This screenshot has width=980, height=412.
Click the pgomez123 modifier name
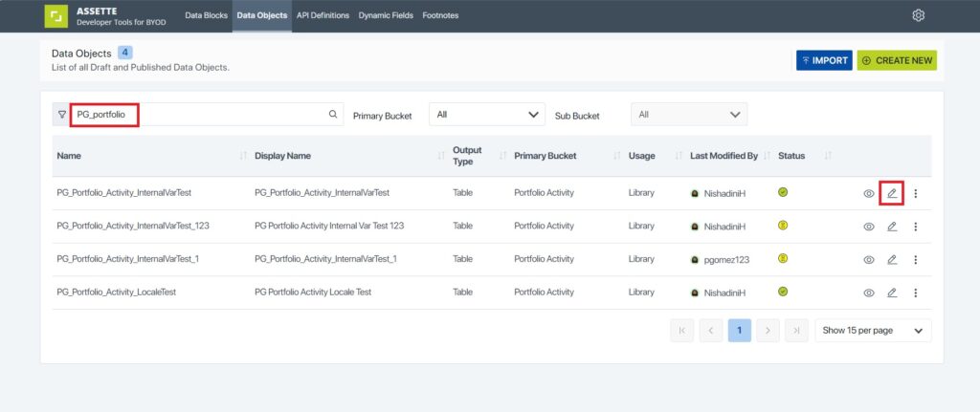tap(725, 260)
